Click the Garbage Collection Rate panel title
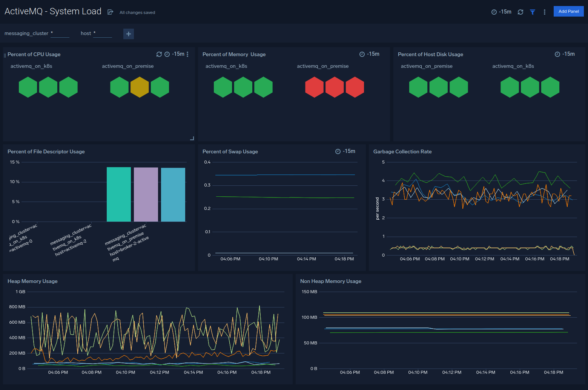588x390 pixels. [402, 151]
